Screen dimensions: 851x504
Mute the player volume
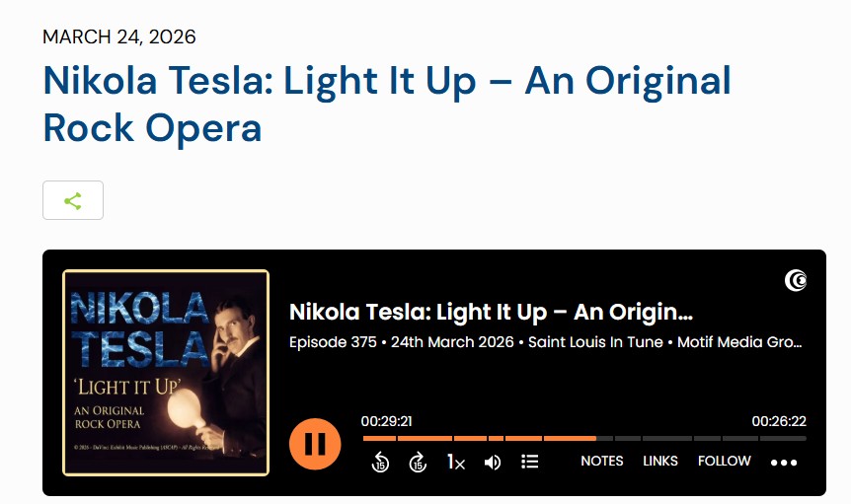pyautogui.click(x=493, y=462)
